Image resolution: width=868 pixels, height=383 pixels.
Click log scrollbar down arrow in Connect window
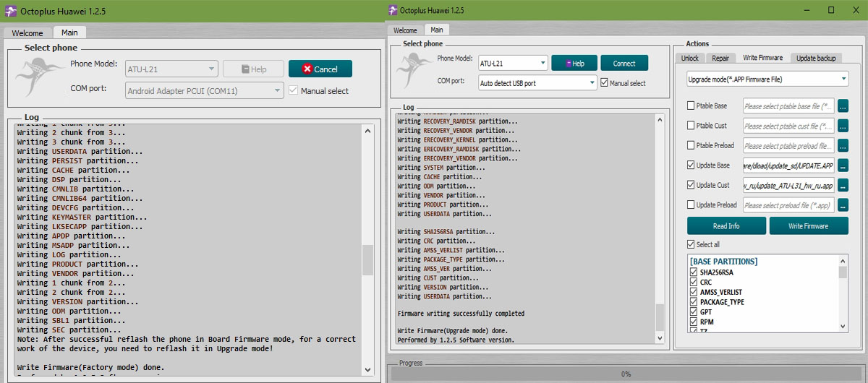(660, 338)
